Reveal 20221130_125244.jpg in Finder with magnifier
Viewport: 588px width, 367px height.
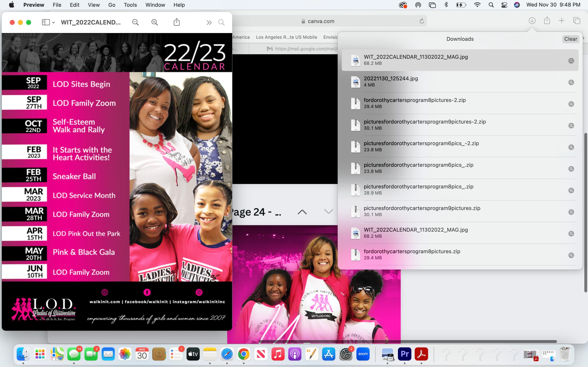[571, 82]
